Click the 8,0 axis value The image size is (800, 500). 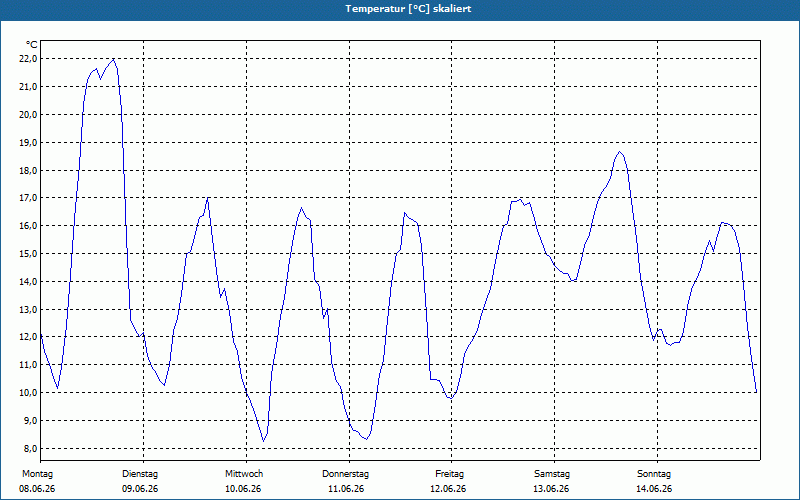coord(30,449)
